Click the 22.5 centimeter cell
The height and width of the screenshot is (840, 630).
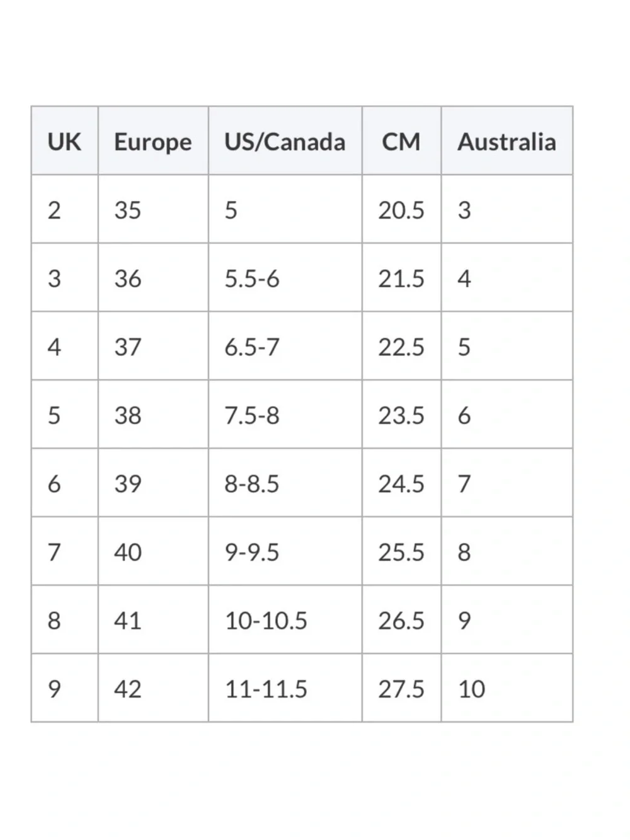[402, 346]
